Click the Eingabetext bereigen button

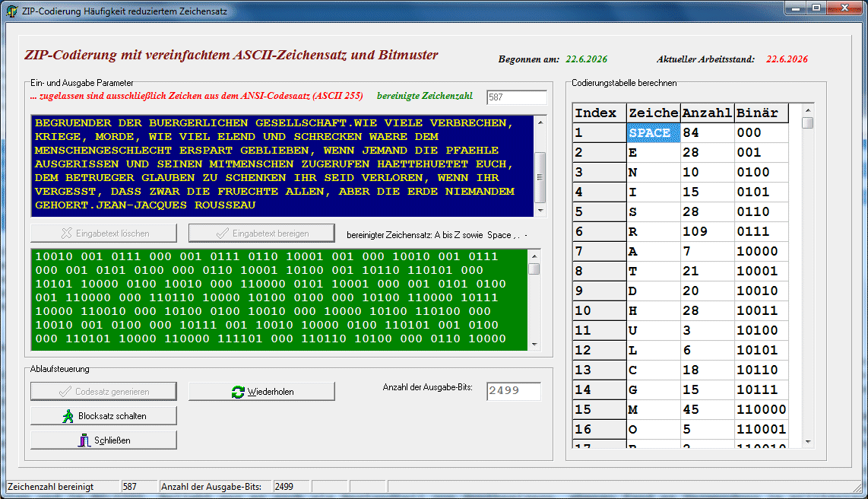[261, 234]
